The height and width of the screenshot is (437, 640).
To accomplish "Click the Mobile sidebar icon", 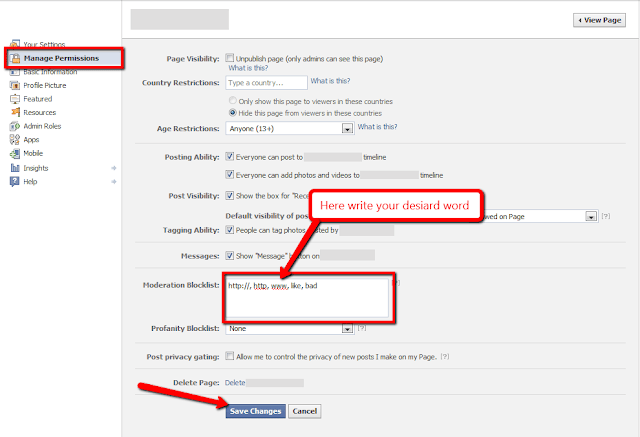I will coord(15,153).
